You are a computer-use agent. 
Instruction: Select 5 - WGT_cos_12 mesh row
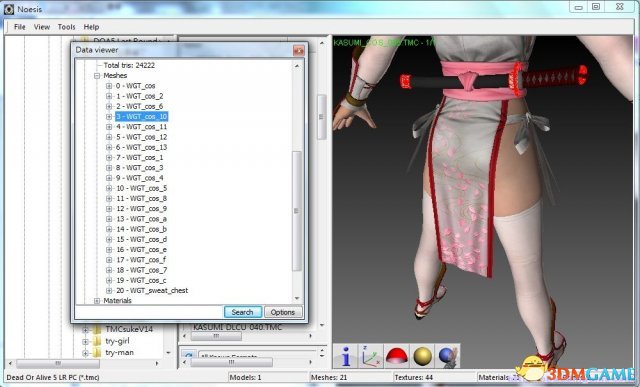point(142,137)
